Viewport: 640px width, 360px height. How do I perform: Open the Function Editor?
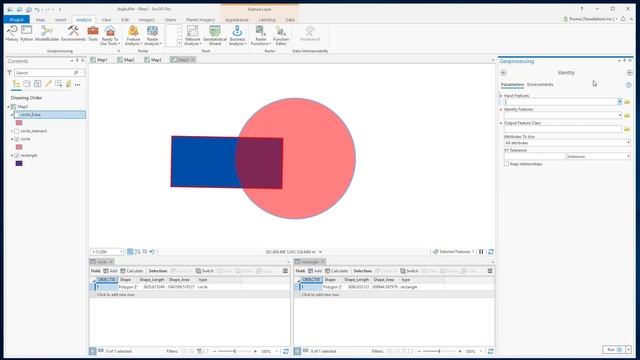click(x=281, y=35)
